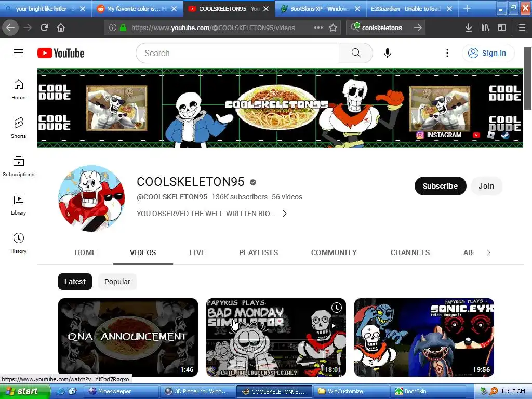Click the Join membership button
532x399 pixels.
click(486, 186)
